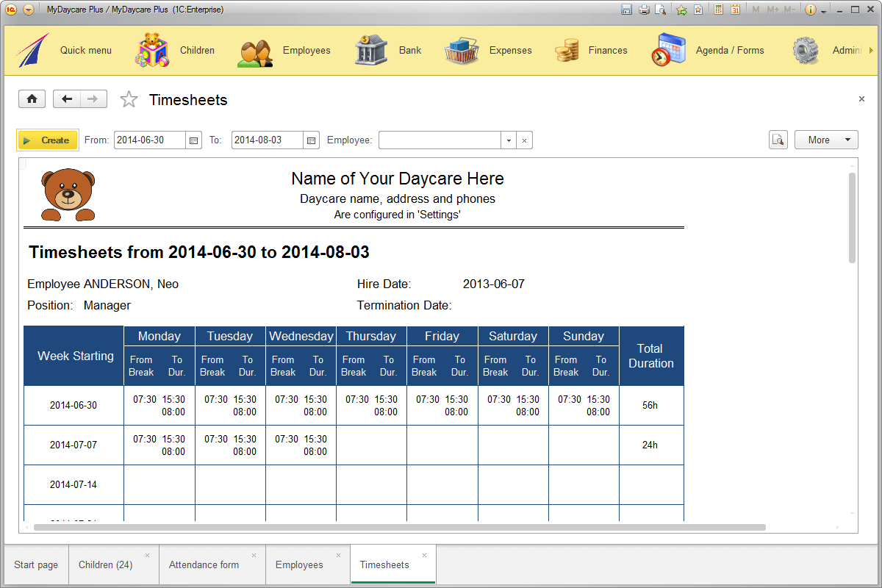Edit the To date field
Viewport: 882px width, 588px height.
[268, 140]
